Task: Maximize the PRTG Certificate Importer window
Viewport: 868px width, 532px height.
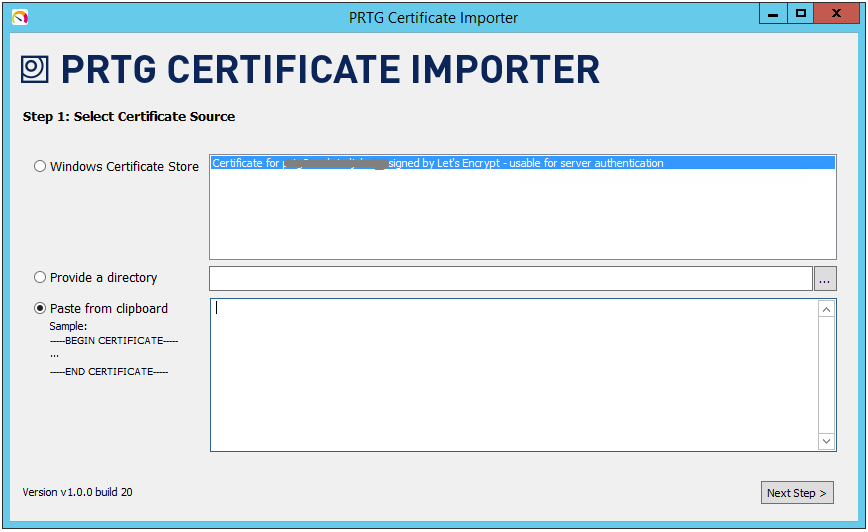Action: (x=800, y=13)
